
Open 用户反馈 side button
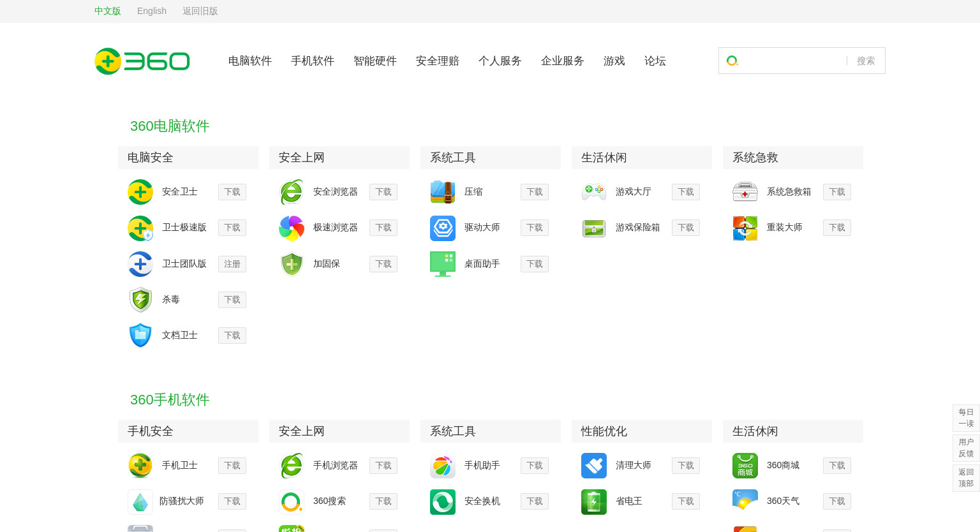(966, 448)
